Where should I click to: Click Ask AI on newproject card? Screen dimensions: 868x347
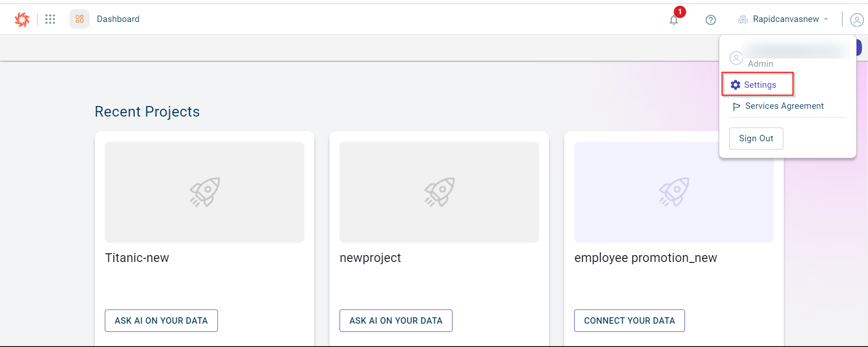point(396,320)
